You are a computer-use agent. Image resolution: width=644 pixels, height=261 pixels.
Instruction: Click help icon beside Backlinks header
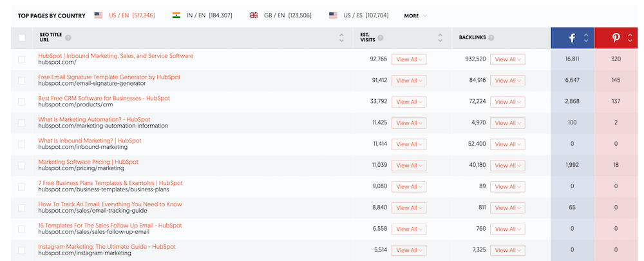click(x=491, y=37)
